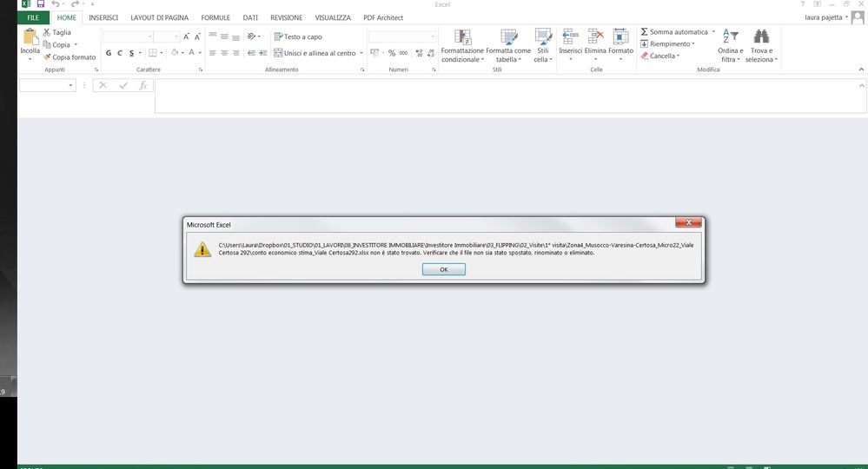
Task: Click the Incolla paste icon
Action: [x=30, y=36]
